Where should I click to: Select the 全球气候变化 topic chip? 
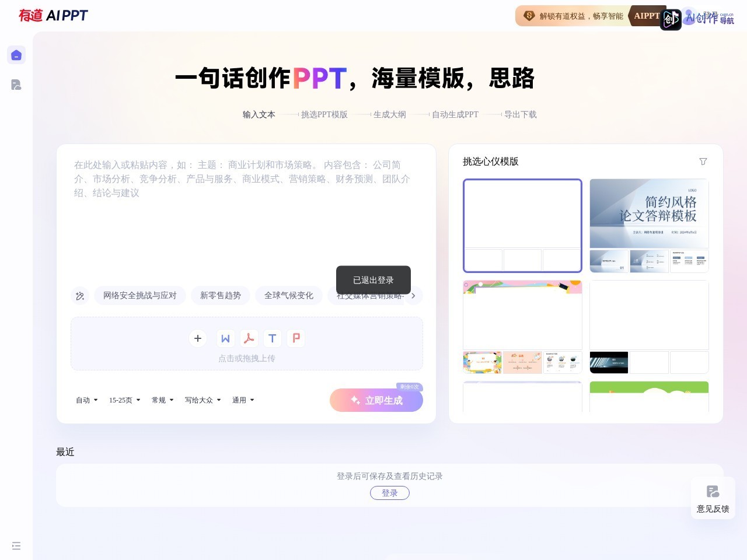[289, 296]
